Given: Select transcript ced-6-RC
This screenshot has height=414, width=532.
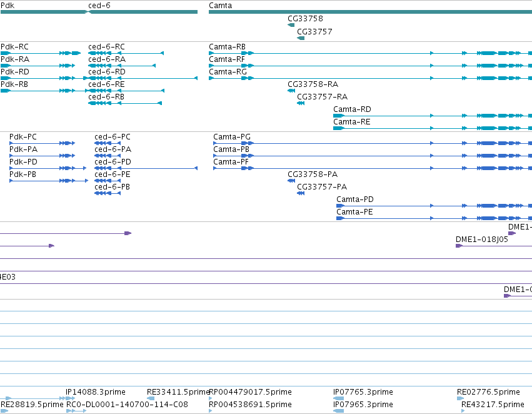Looking at the screenshot, I should (x=106, y=47).
